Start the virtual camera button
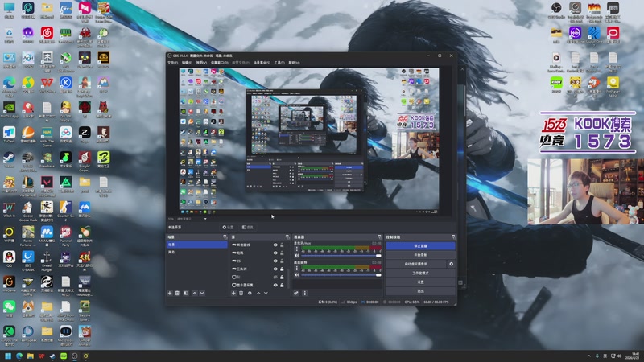The height and width of the screenshot is (362, 644). click(x=416, y=264)
